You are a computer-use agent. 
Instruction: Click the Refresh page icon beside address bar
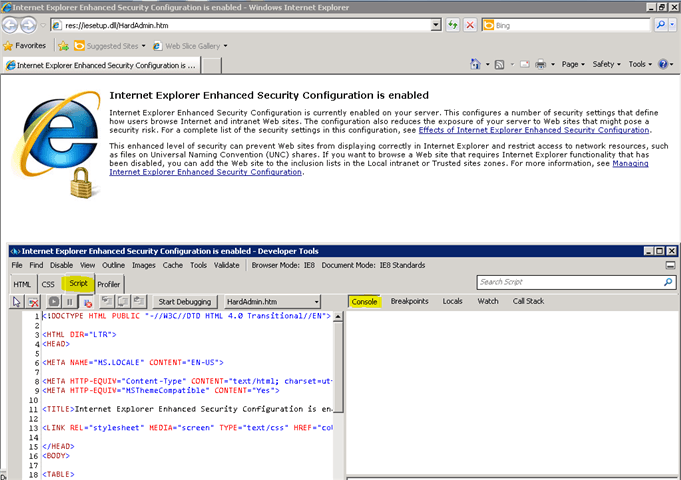453,24
